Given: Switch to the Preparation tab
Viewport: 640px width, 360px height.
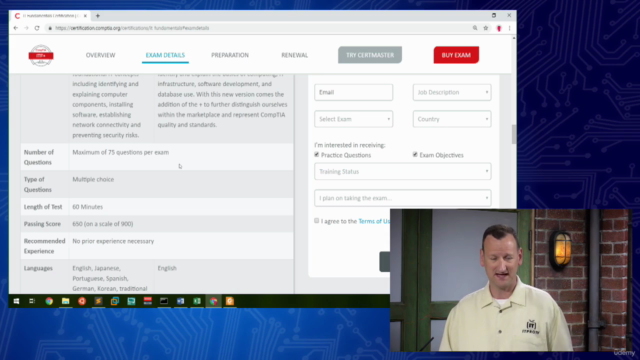Looking at the screenshot, I should 230,55.
